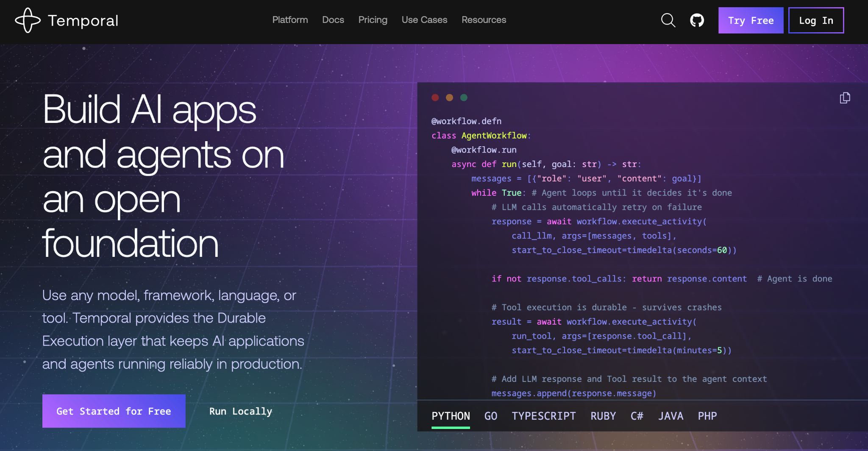The height and width of the screenshot is (451, 868).
Task: Open the Use Cases menu
Action: coord(424,20)
